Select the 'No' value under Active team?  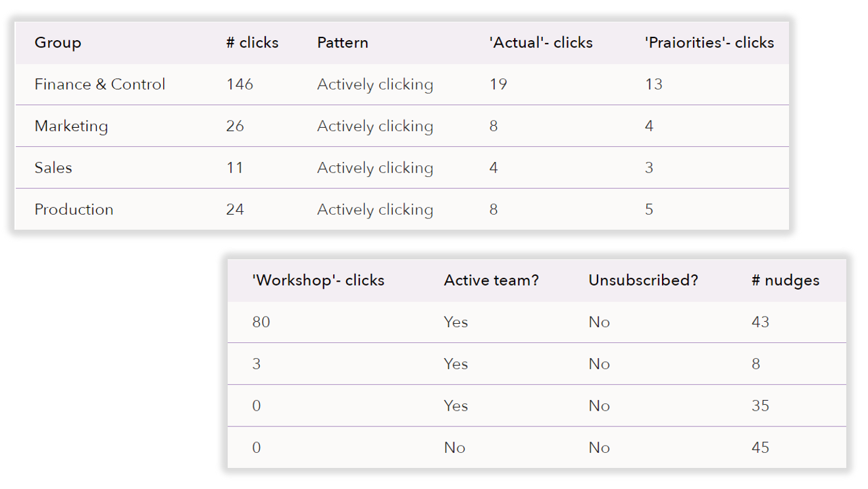point(455,448)
